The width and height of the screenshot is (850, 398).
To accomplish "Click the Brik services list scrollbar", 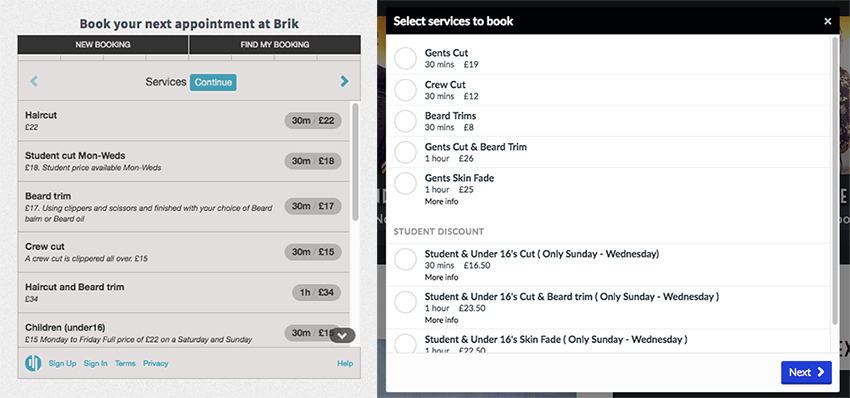I will click(x=355, y=162).
